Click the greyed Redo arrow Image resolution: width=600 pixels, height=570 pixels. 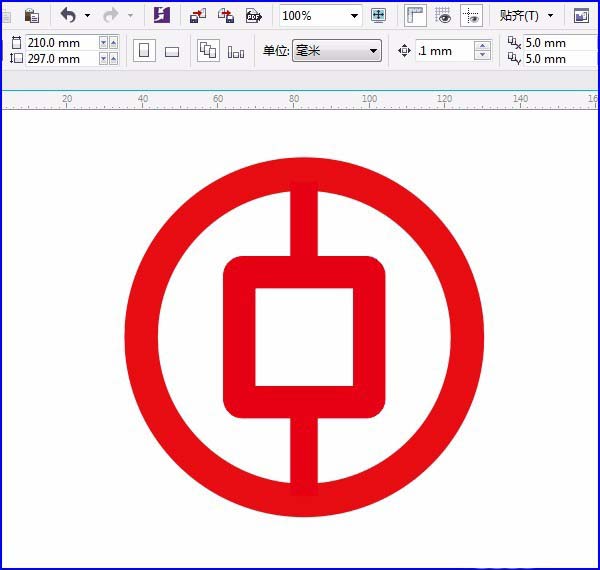coord(111,16)
